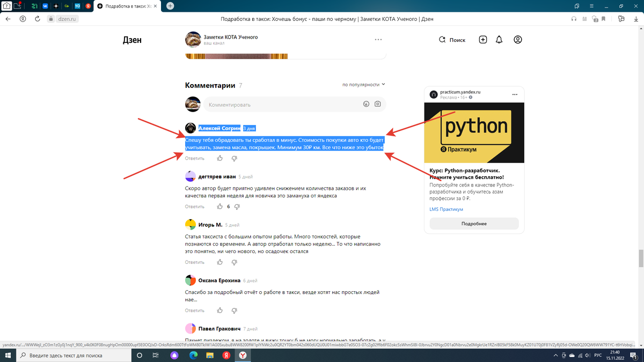The height and width of the screenshot is (362, 644).
Task: Like Игорь М.'s comment
Action: [220, 262]
